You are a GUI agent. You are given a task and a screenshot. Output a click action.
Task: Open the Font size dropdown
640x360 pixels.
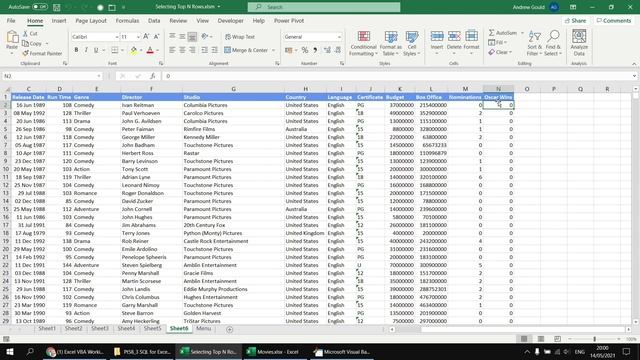click(x=138, y=37)
